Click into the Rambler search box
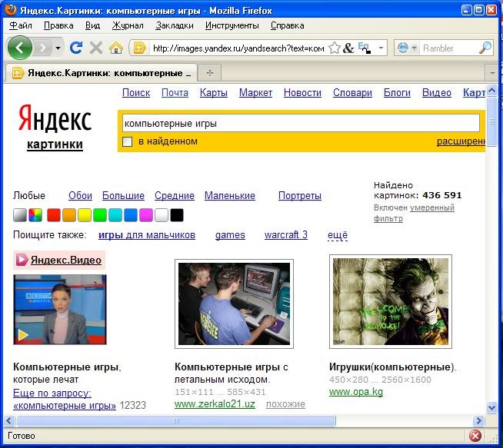 (449, 48)
